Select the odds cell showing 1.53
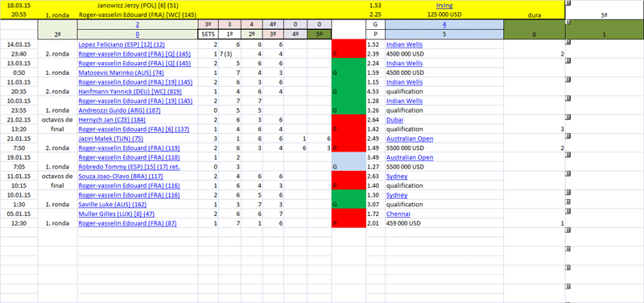 pyautogui.click(x=375, y=6)
